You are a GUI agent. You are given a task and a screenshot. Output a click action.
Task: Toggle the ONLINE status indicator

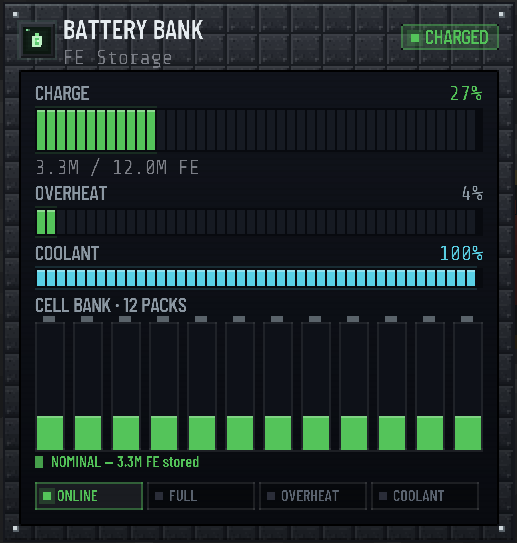pyautogui.click(x=89, y=496)
